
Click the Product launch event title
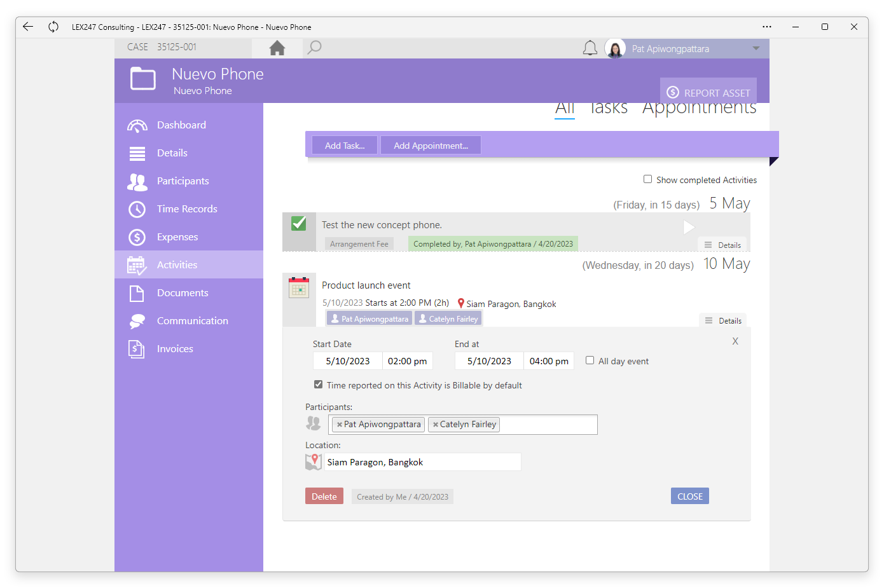click(366, 285)
